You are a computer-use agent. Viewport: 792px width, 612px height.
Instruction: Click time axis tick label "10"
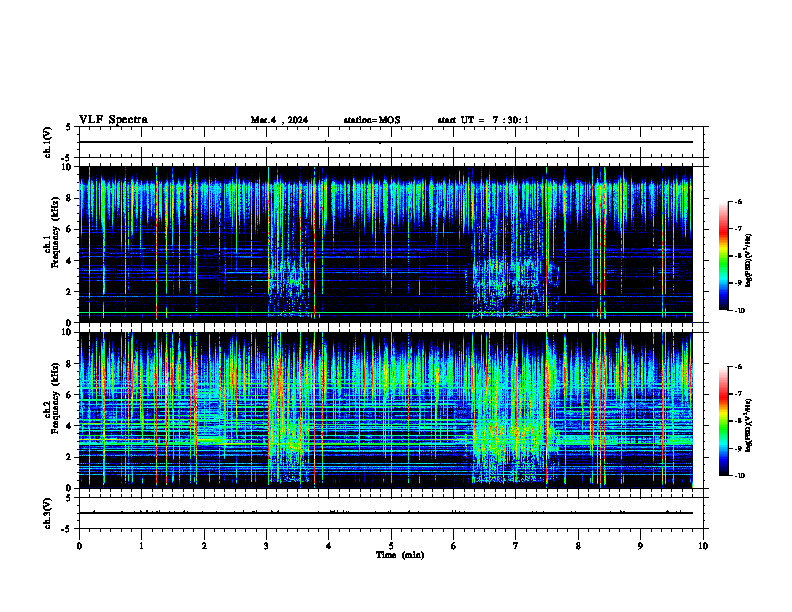(x=703, y=546)
